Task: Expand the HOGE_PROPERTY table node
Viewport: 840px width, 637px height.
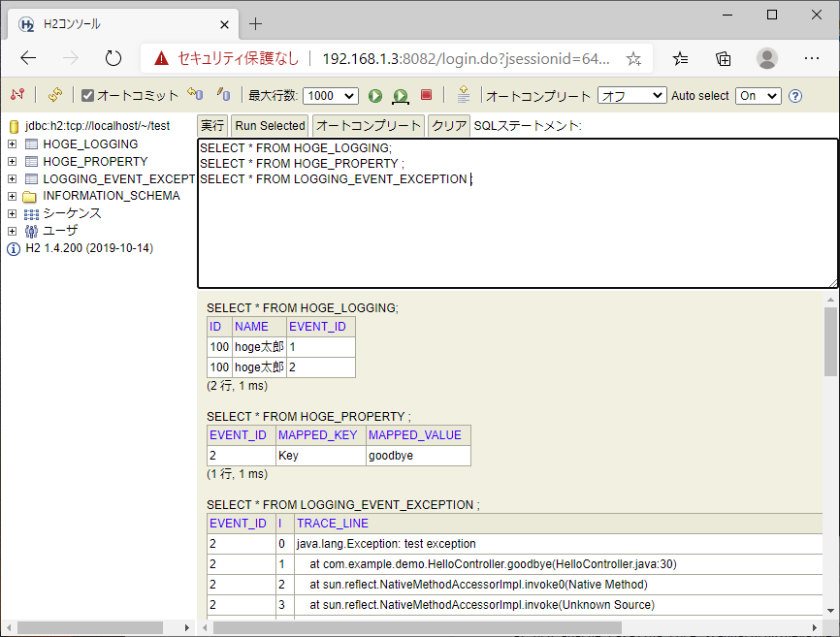Action: tap(12, 162)
